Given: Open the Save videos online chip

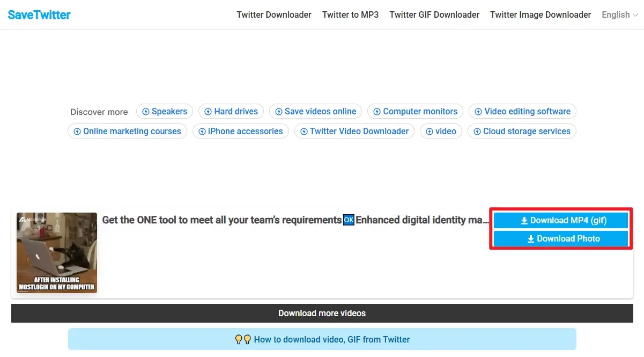Looking at the screenshot, I should click(x=315, y=111).
